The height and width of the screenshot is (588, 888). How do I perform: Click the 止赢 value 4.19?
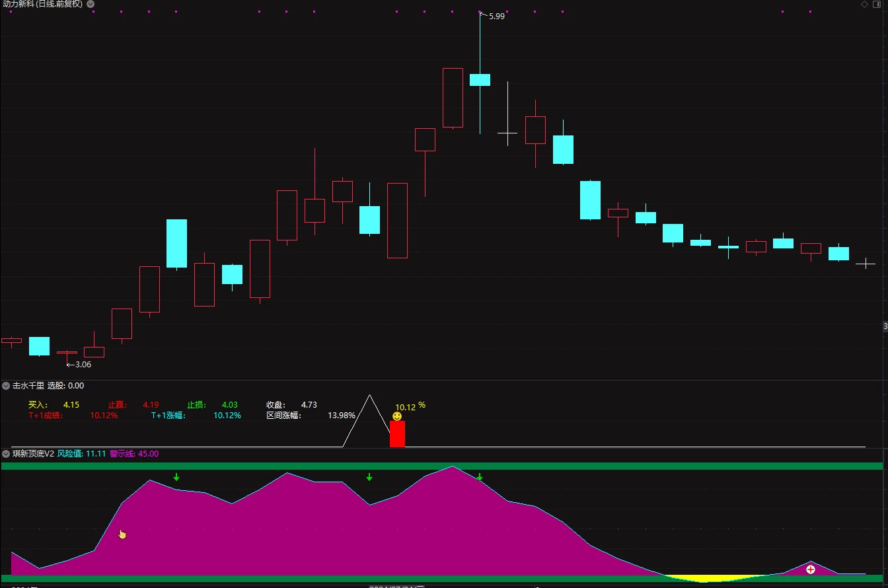151,404
